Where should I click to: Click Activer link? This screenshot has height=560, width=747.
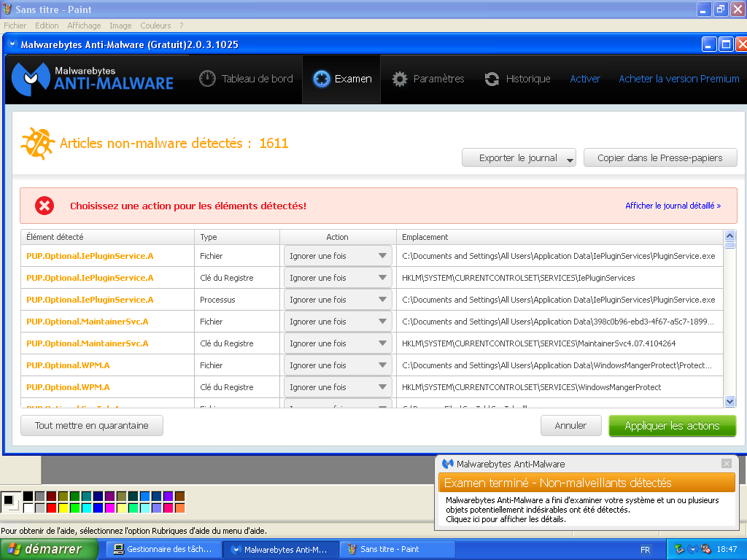click(x=585, y=79)
